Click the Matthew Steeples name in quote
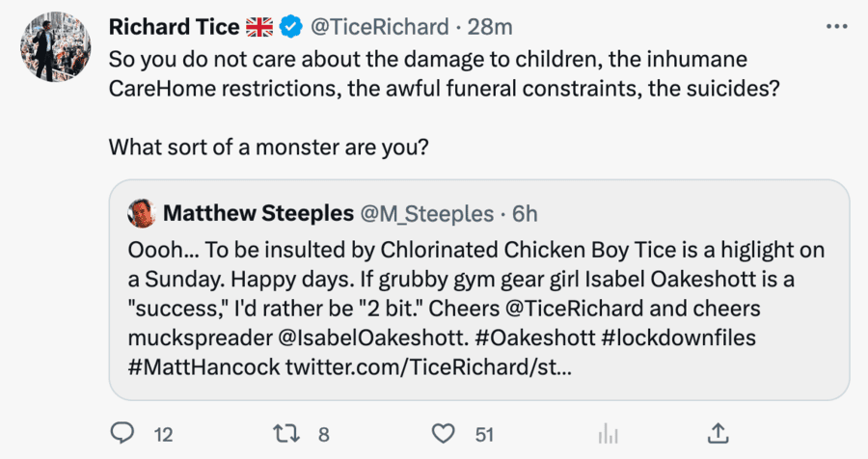868x459 pixels. (x=258, y=212)
